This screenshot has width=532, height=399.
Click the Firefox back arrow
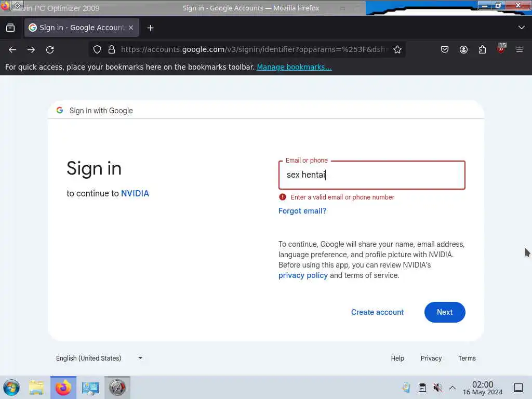tap(12, 50)
